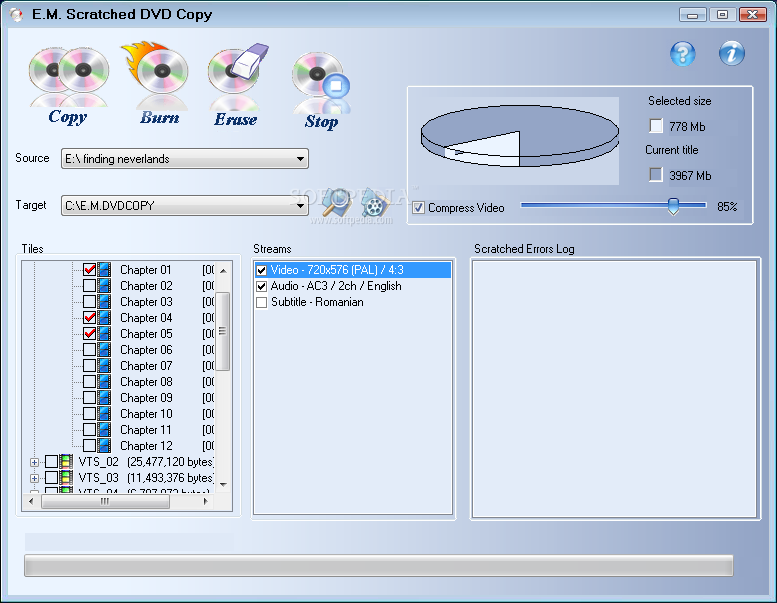Minimize the E.M. Scratched DVD Copy window
This screenshot has height=603, width=777.
click(x=692, y=15)
